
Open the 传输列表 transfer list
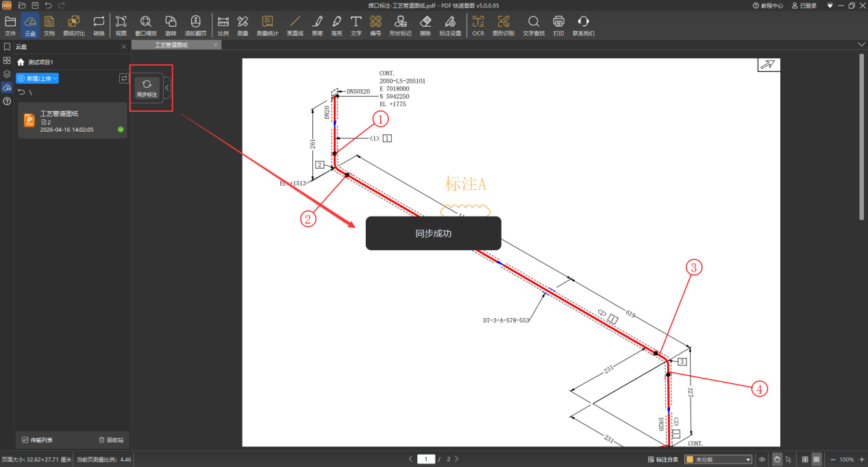pyautogui.click(x=37, y=440)
